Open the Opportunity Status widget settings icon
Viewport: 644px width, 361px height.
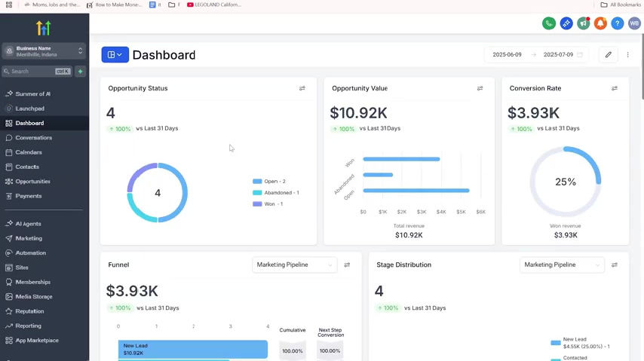pyautogui.click(x=302, y=88)
